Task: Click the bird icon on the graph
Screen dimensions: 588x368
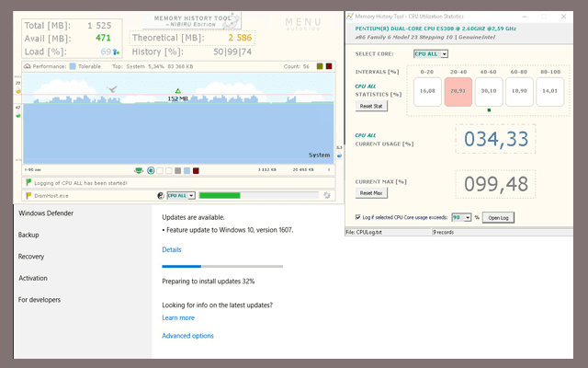Action: (112, 89)
